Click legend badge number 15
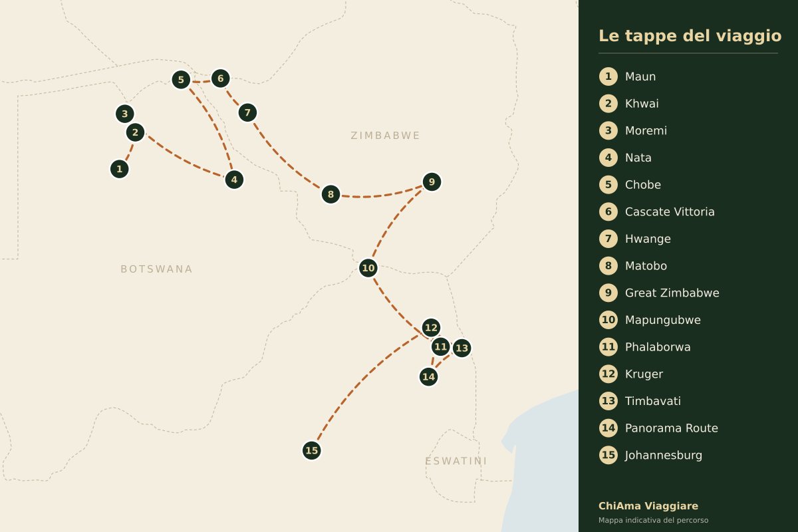Viewport: 798px width, 532px height. pyautogui.click(x=608, y=455)
